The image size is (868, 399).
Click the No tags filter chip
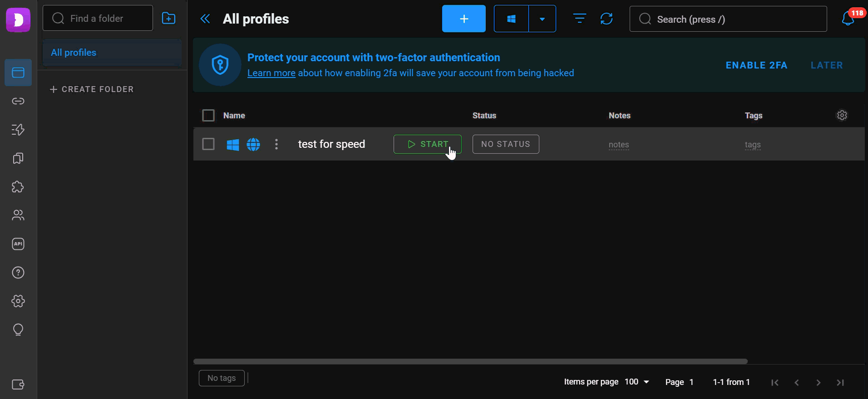pos(222,378)
